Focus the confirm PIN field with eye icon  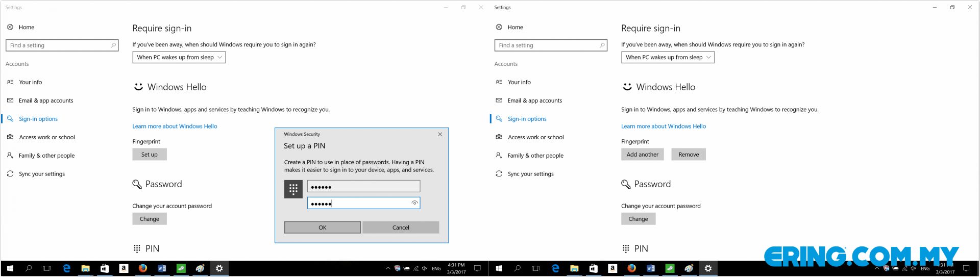(x=363, y=203)
